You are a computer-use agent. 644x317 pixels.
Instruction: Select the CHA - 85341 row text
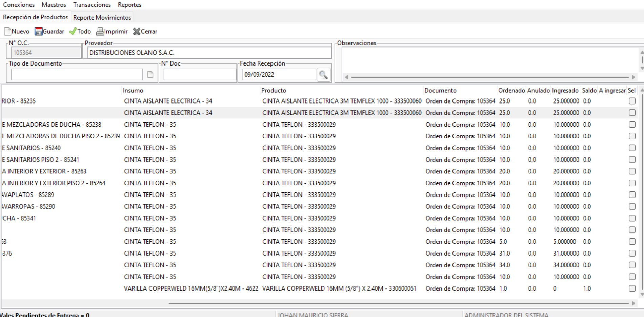tap(19, 218)
